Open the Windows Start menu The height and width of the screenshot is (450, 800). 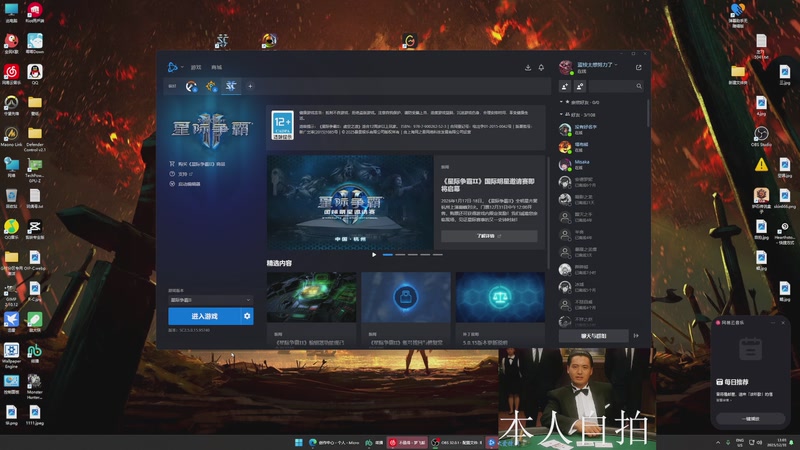coord(298,442)
